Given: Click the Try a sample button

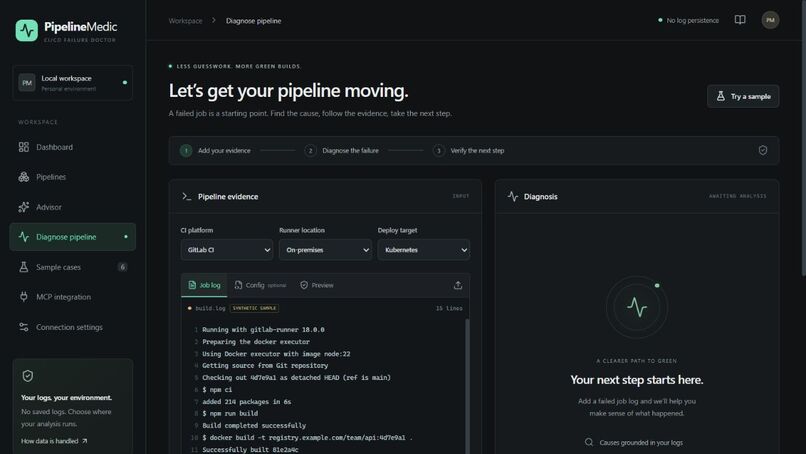Looking at the screenshot, I should [x=743, y=96].
